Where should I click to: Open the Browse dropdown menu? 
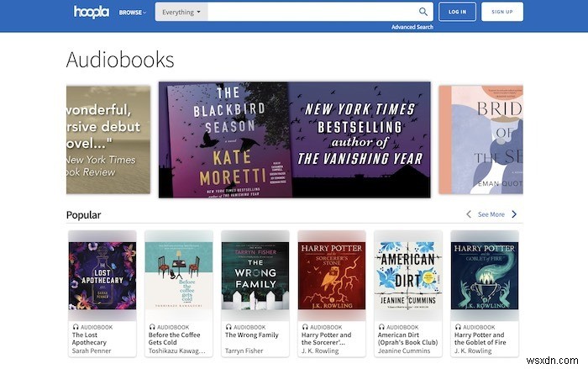(132, 13)
